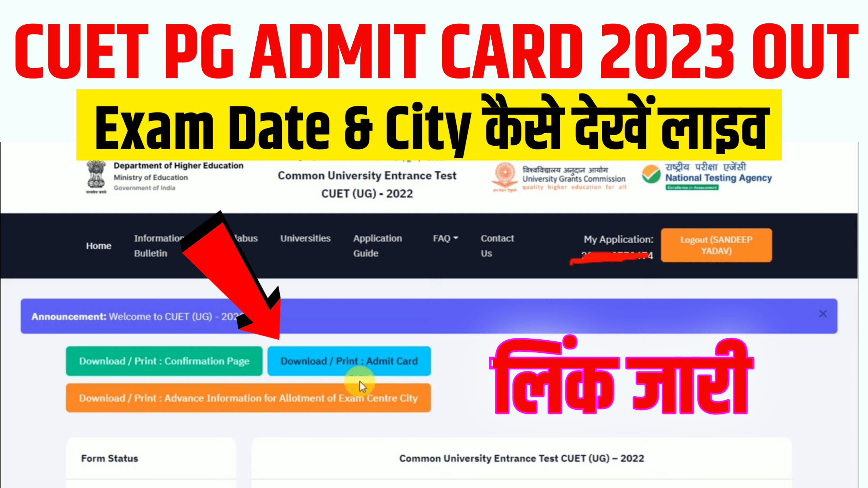Click the Home menu tab
Viewport: 868px width, 488px height.
(98, 245)
